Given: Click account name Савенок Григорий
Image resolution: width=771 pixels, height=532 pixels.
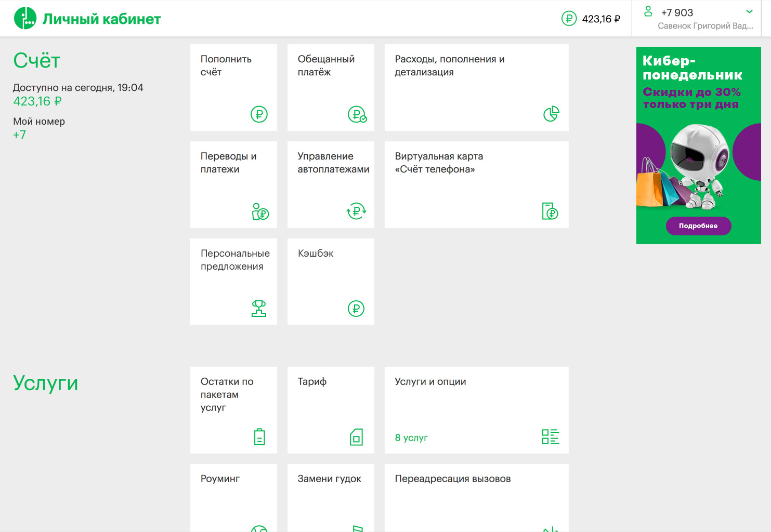Looking at the screenshot, I should click(705, 26).
